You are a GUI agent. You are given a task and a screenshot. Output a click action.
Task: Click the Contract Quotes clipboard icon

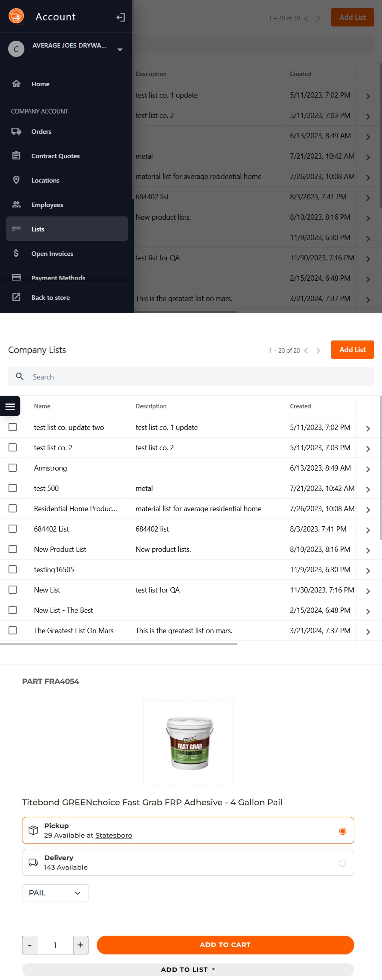(16, 155)
